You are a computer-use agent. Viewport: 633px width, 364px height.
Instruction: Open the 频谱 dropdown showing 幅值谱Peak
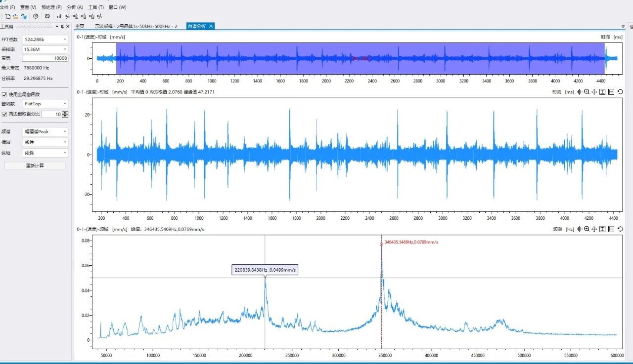coord(45,131)
